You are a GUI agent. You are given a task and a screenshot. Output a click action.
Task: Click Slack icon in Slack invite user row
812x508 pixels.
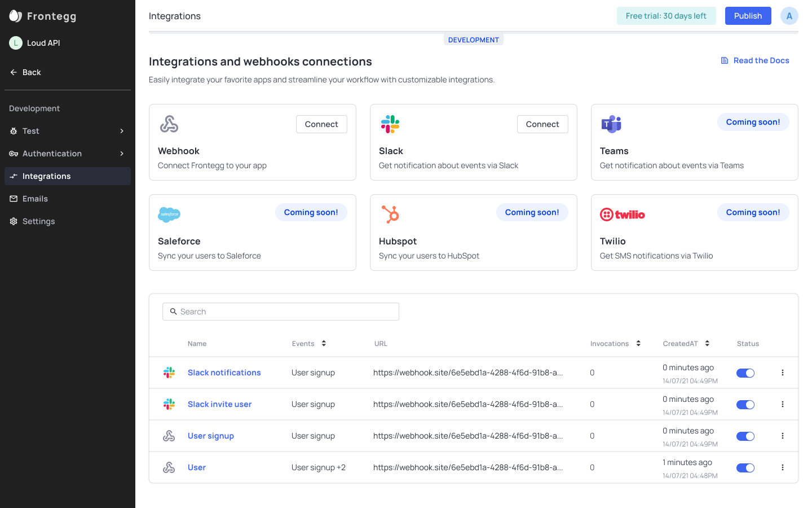pyautogui.click(x=169, y=404)
